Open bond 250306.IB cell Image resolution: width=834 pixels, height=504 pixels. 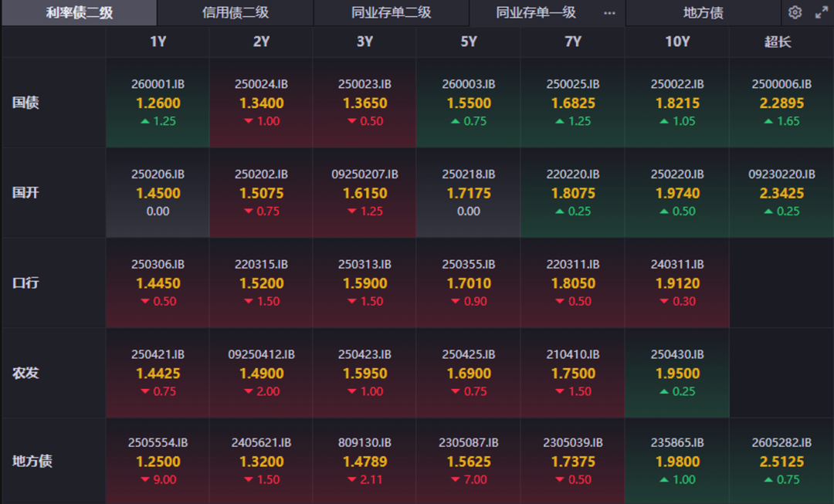tap(158, 282)
